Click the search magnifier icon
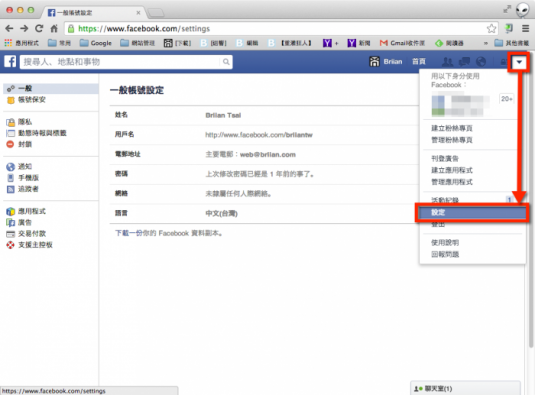The width and height of the screenshot is (535, 395). (x=226, y=62)
